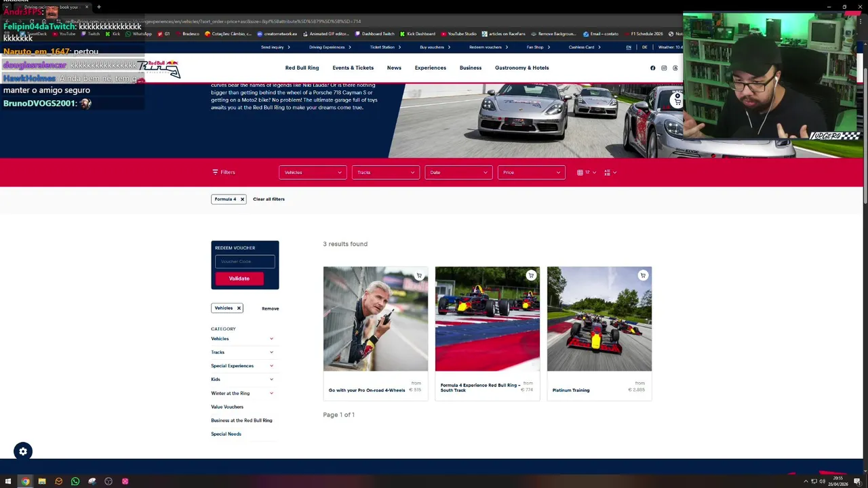Open the Special Needs link
Image resolution: width=868 pixels, height=488 pixels.
[226, 434]
